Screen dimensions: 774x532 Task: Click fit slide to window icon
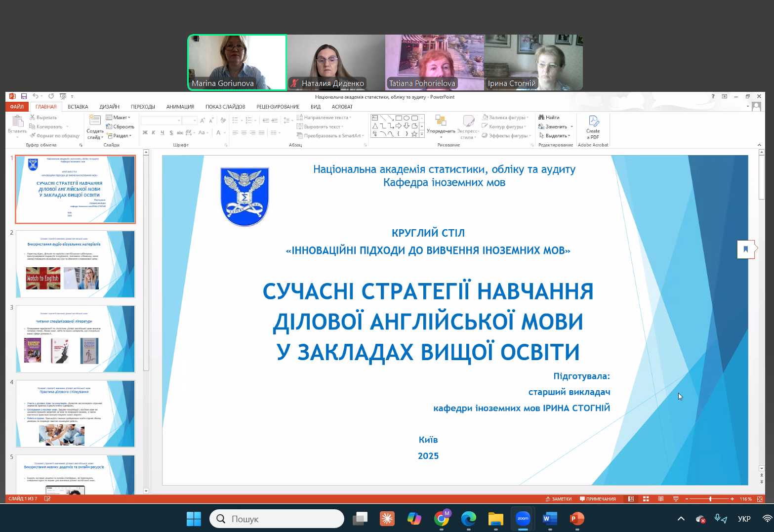[x=760, y=499]
